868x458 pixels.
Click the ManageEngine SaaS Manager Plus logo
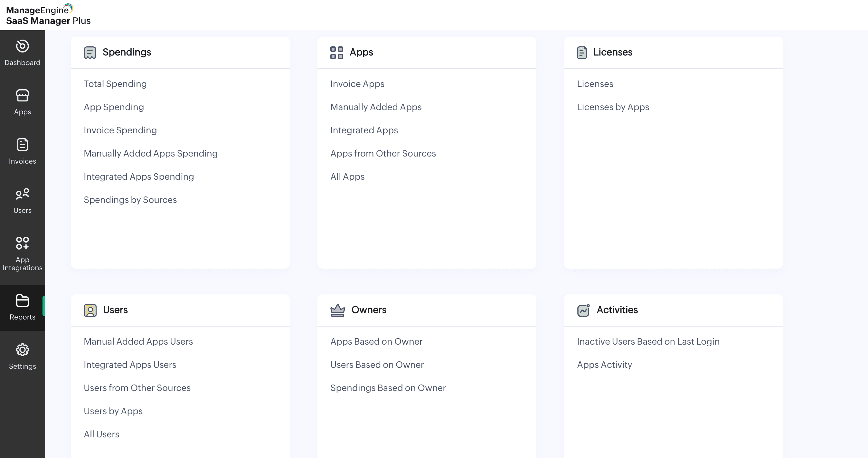coord(48,15)
